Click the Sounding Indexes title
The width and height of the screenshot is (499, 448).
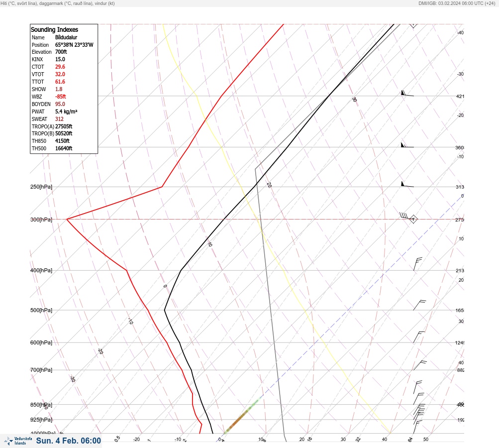[x=54, y=29]
